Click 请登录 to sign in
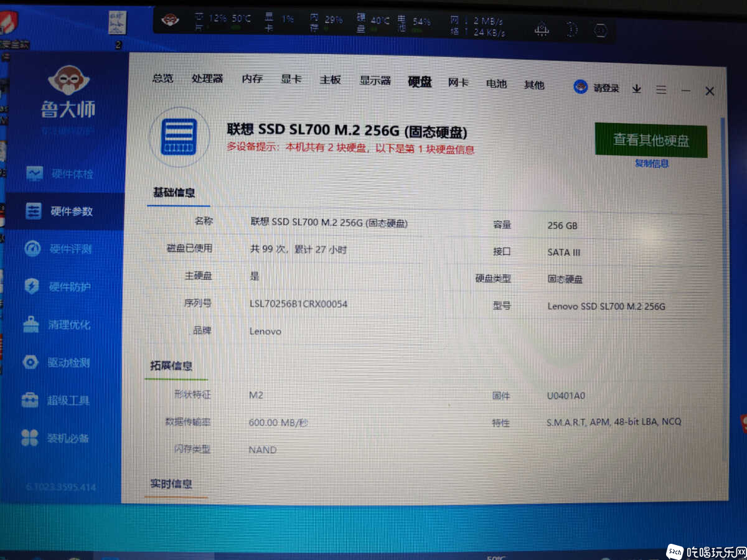 pyautogui.click(x=606, y=88)
